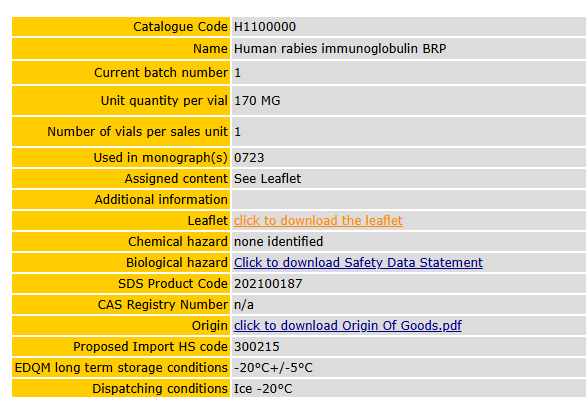Click the 'Ice -20°C' dispatching value

[263, 388]
